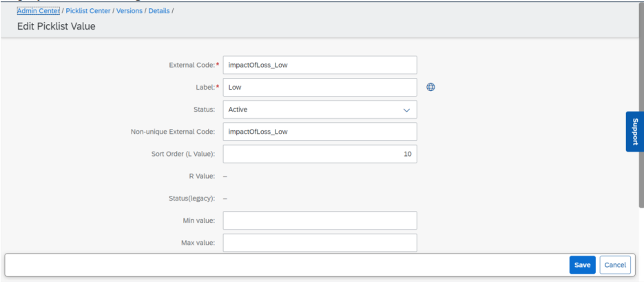Go to Admin Center breadcrumb
The width and height of the screenshot is (644, 282).
click(x=38, y=11)
